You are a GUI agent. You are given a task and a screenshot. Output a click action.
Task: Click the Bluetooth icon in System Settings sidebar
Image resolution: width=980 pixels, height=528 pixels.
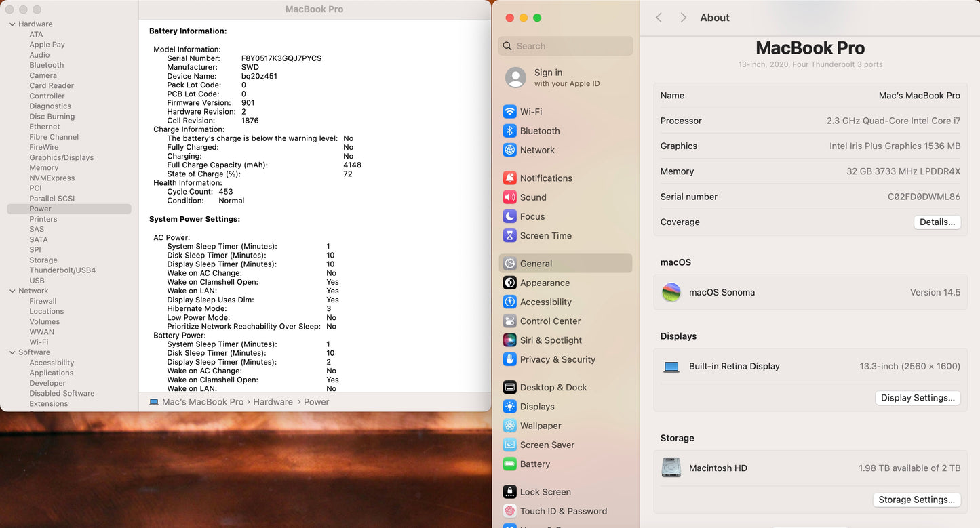[x=509, y=131]
